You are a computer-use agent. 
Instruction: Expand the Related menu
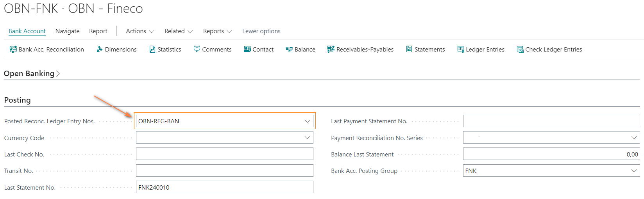click(x=179, y=31)
